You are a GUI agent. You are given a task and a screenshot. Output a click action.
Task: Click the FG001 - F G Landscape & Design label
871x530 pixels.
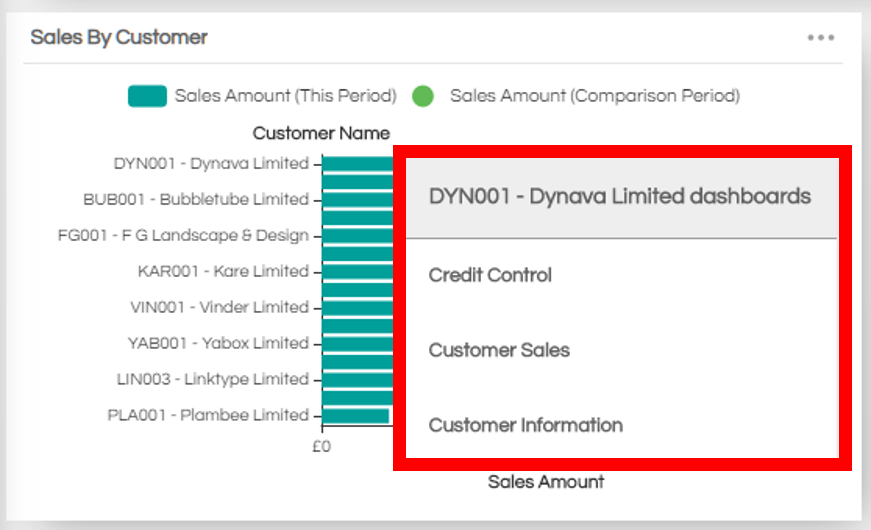[x=183, y=236]
